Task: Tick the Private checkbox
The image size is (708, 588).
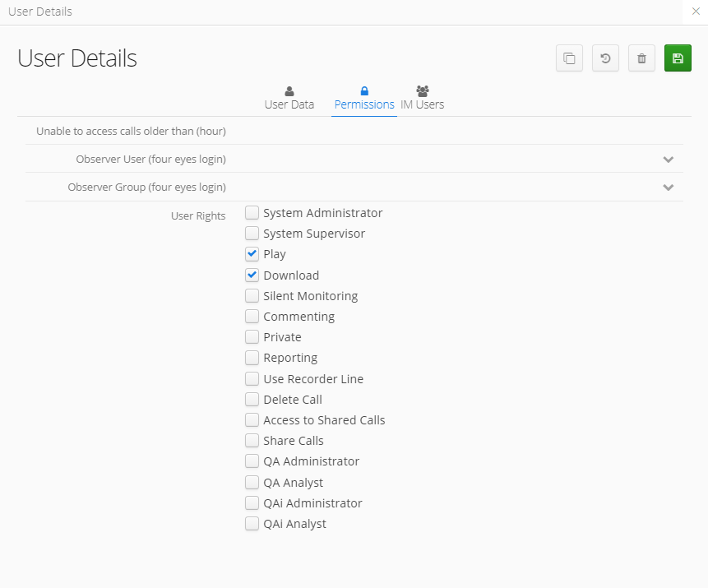Action: 252,337
